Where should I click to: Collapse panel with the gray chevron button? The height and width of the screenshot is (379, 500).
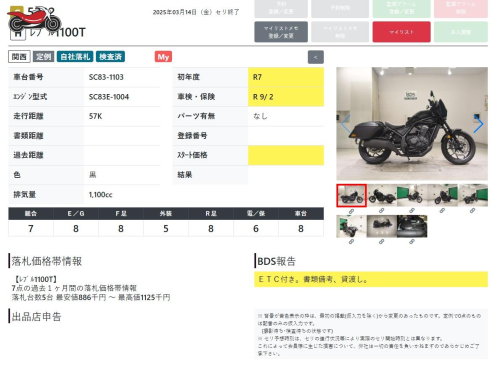[x=315, y=57]
